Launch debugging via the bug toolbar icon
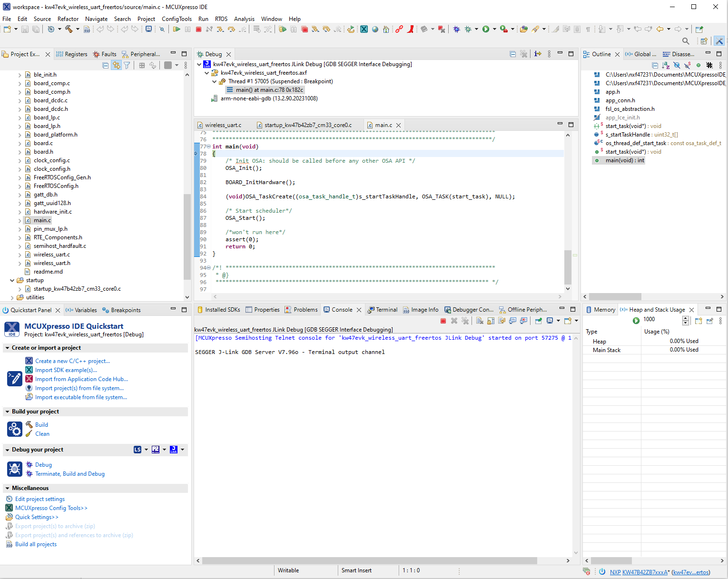 457,29
